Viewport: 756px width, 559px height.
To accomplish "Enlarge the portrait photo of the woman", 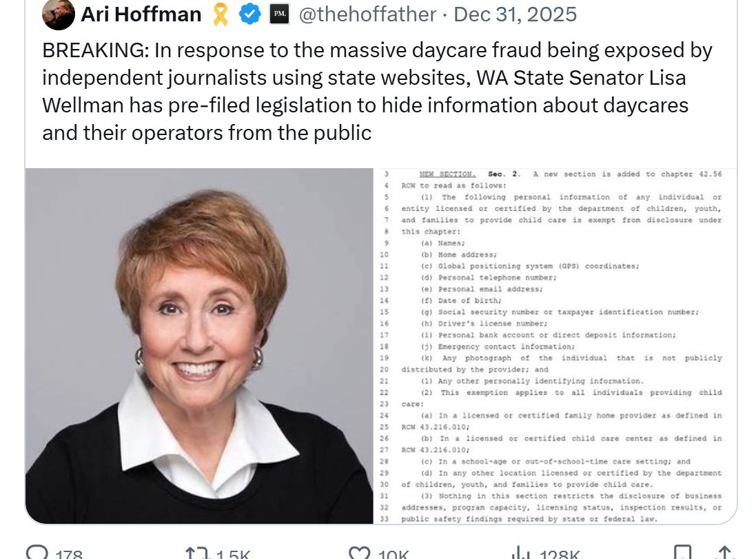I will pos(199,345).
